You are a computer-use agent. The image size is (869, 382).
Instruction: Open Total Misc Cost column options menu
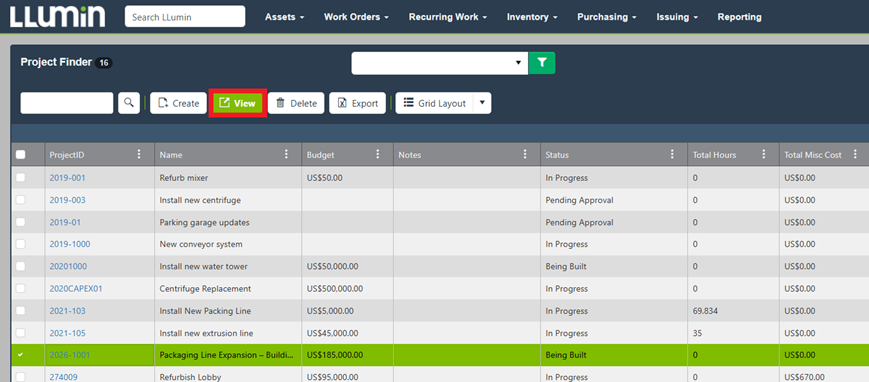(856, 155)
